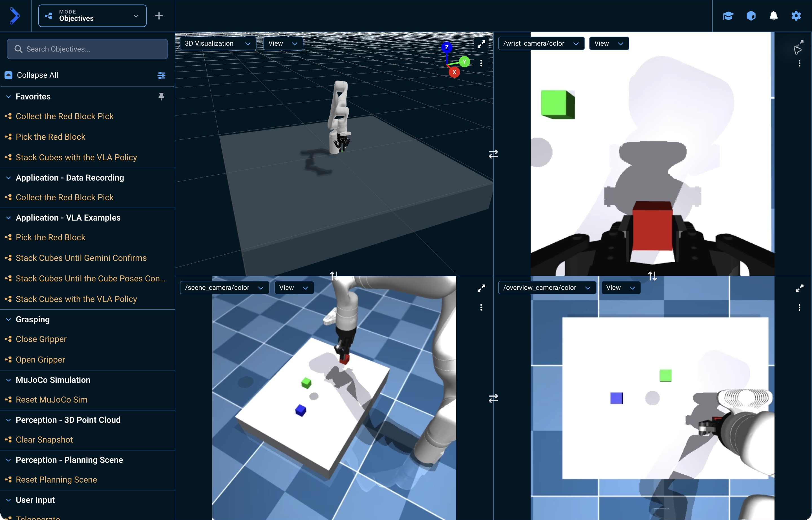Click Collapse All button
The height and width of the screenshot is (520, 812).
click(31, 75)
